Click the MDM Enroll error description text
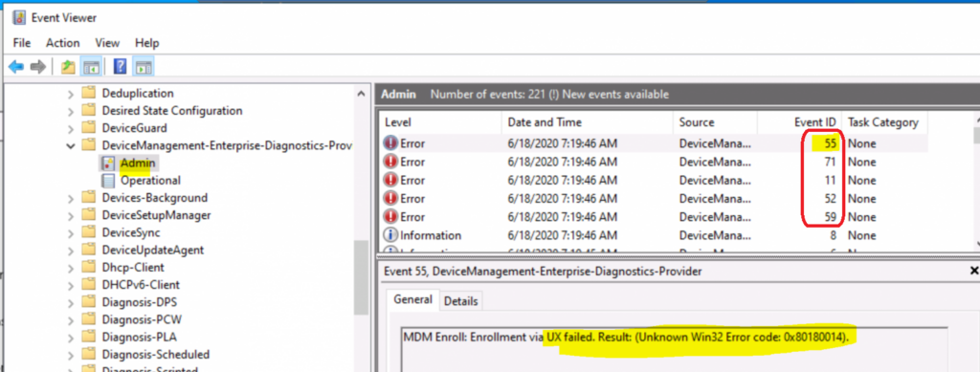Image resolution: width=980 pixels, height=372 pixels. click(x=626, y=337)
